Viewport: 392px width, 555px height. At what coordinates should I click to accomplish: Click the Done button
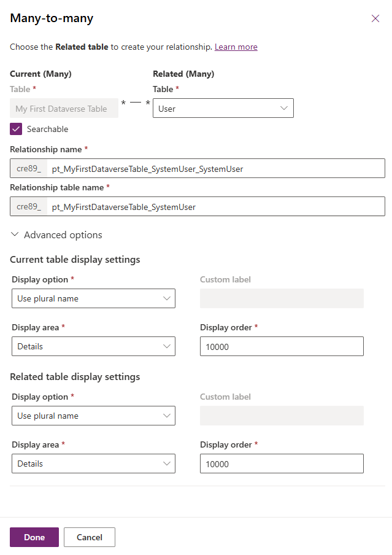coord(34,537)
